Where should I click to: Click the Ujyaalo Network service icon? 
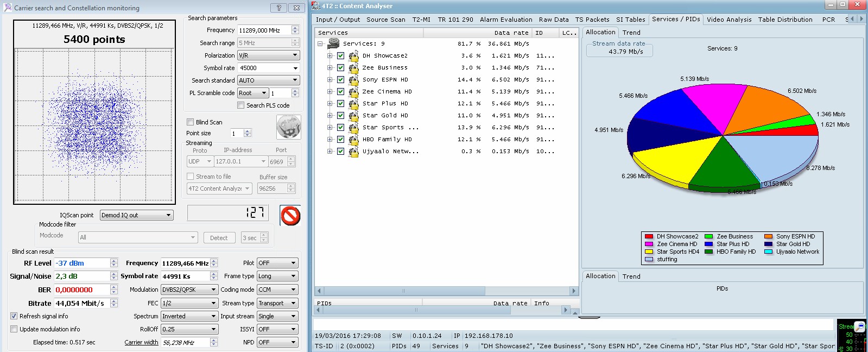[353, 151]
